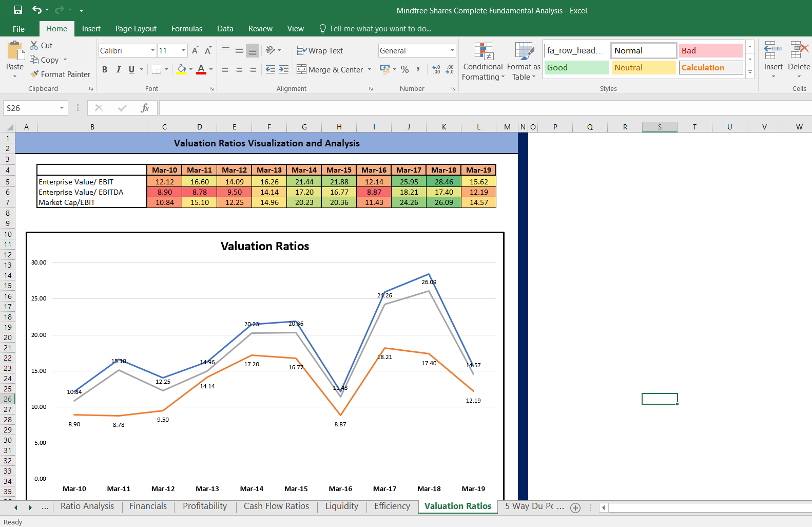Expand the Name Box dropdown
This screenshot has height=527, width=812.
[x=62, y=108]
